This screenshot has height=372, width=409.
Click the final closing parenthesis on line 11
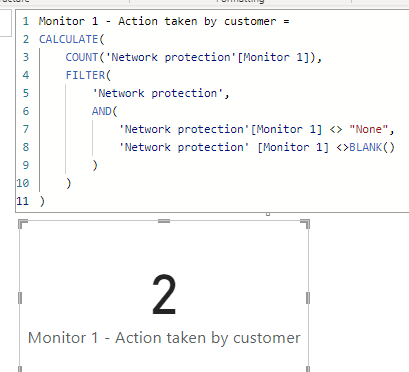[x=42, y=201]
